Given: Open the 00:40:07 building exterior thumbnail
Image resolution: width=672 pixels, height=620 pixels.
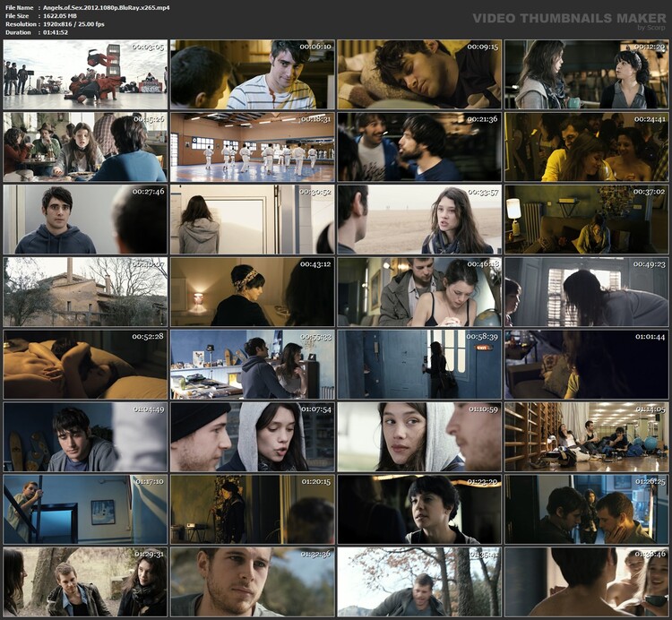Looking at the screenshot, I should 85,292.
